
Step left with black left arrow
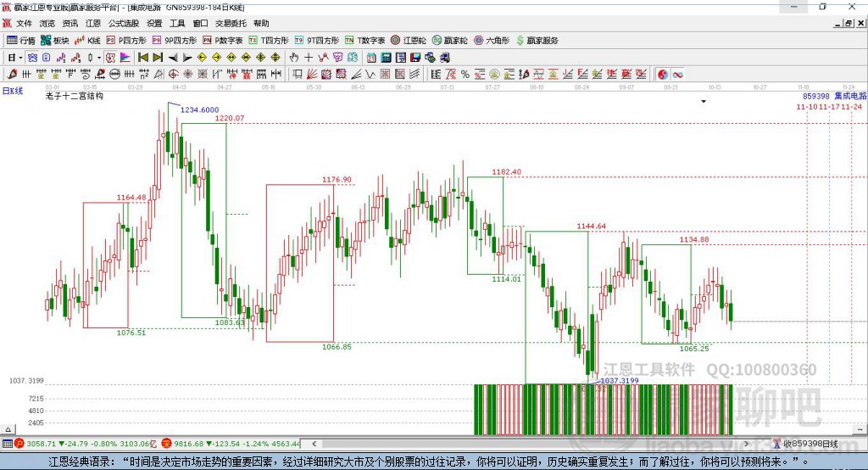tap(173, 58)
